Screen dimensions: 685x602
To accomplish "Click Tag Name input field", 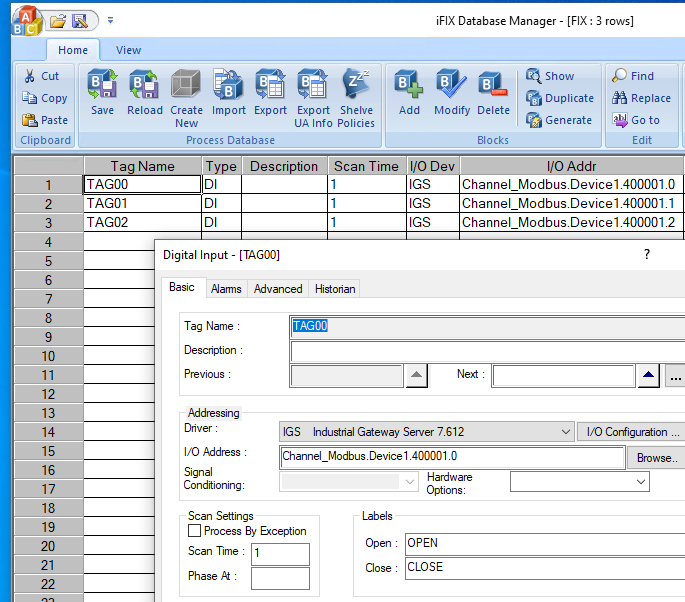I will pyautogui.click(x=487, y=326).
